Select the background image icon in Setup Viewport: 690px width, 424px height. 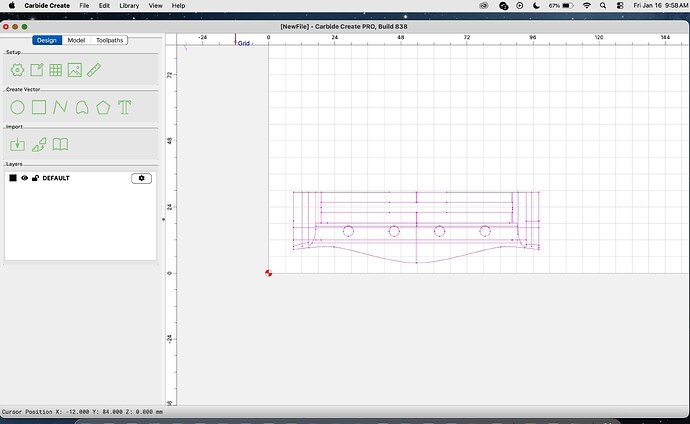pyautogui.click(x=75, y=70)
